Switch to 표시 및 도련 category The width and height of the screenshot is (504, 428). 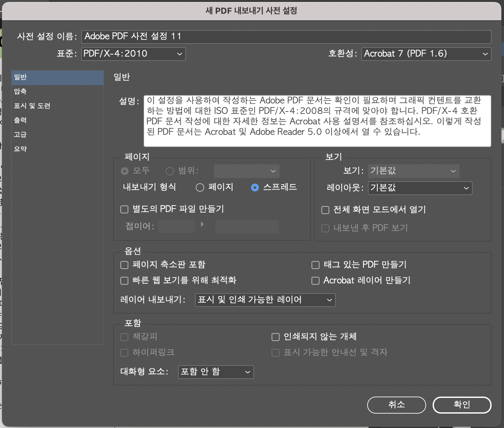[x=58, y=106]
